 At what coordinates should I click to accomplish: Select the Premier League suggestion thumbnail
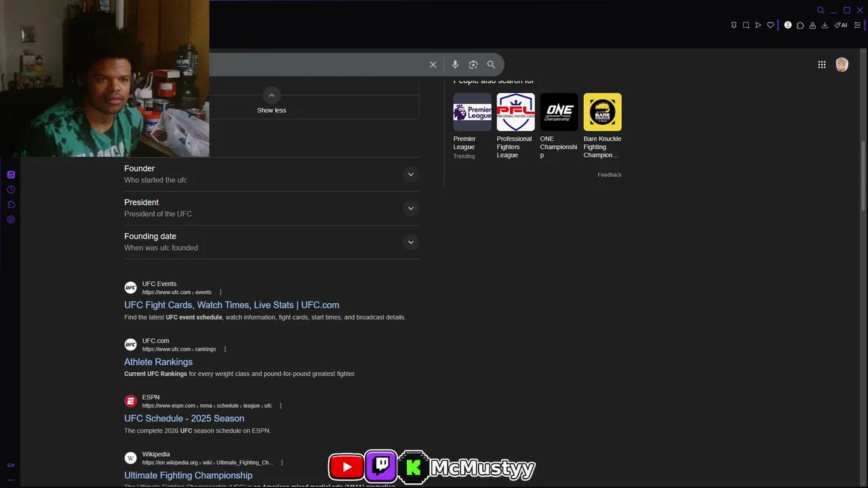(x=472, y=112)
